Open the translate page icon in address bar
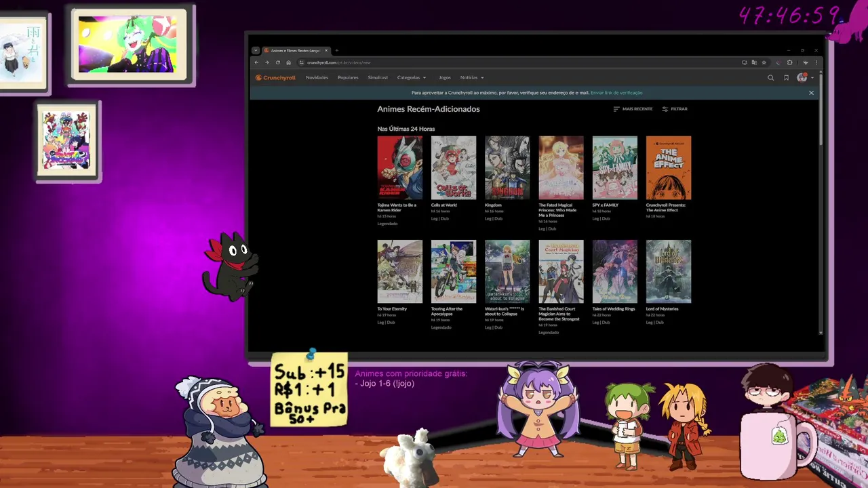 (x=754, y=62)
